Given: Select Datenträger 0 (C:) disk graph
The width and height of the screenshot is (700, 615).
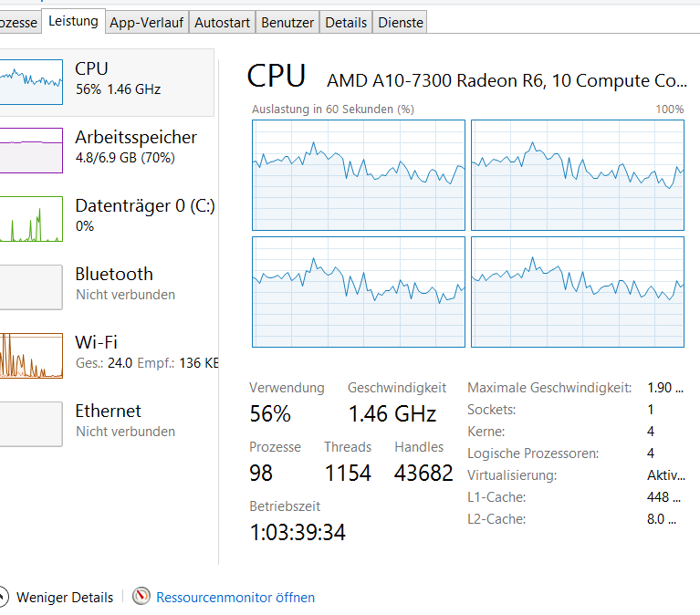Looking at the screenshot, I should (31, 219).
